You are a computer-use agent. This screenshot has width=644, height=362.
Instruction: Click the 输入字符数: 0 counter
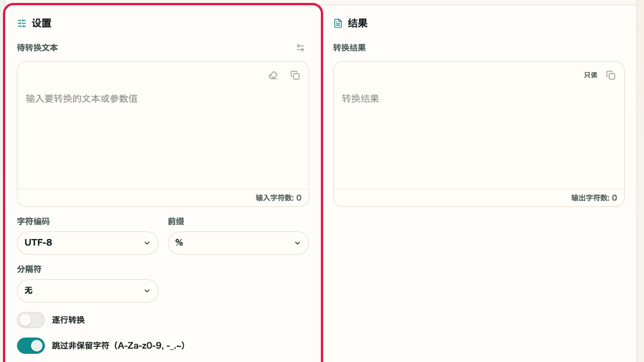pos(278,198)
